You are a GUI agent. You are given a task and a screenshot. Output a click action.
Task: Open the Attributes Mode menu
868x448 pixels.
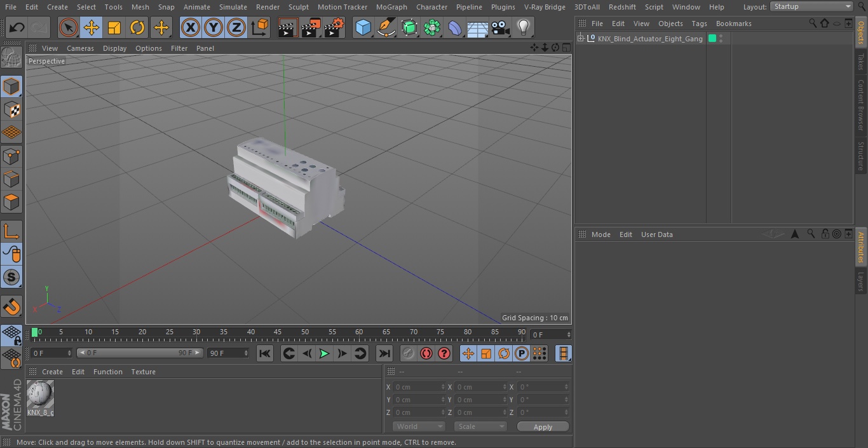[x=600, y=234]
